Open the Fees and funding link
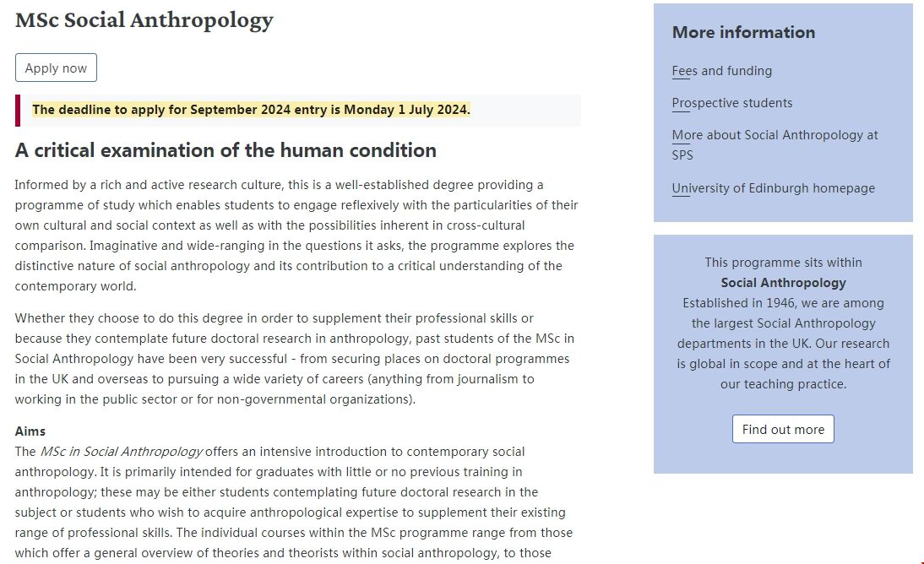924x564 pixels. (x=721, y=71)
